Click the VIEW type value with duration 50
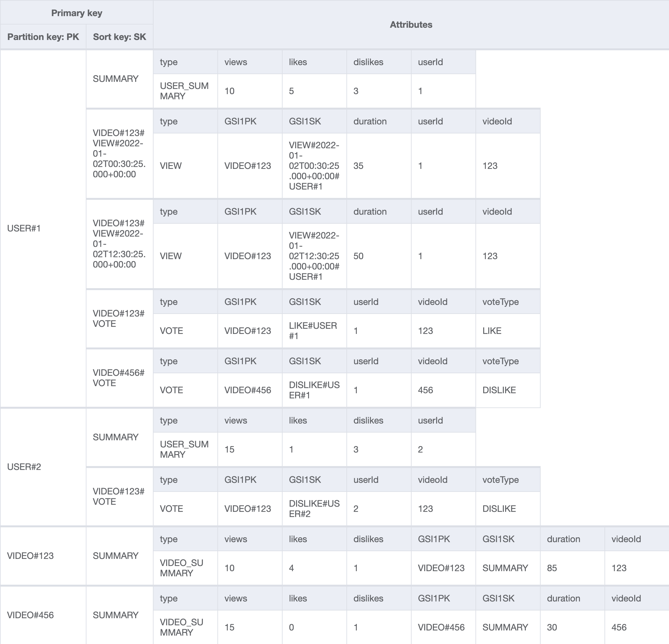This screenshot has width=669, height=644. pyautogui.click(x=185, y=256)
